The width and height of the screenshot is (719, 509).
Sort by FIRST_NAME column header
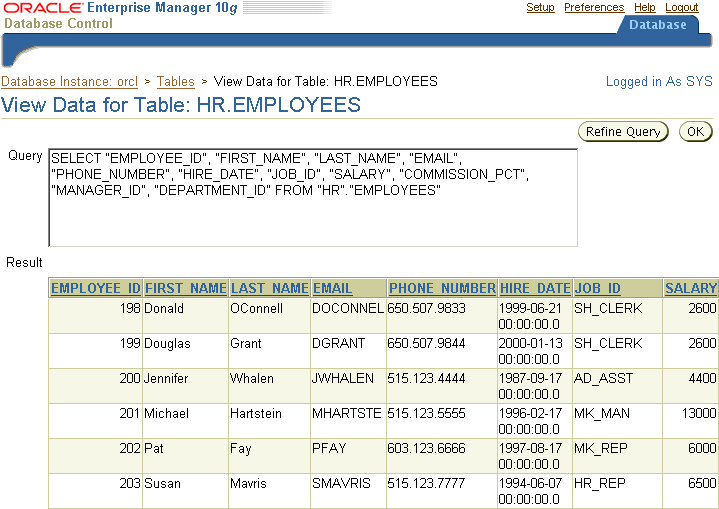click(x=185, y=288)
